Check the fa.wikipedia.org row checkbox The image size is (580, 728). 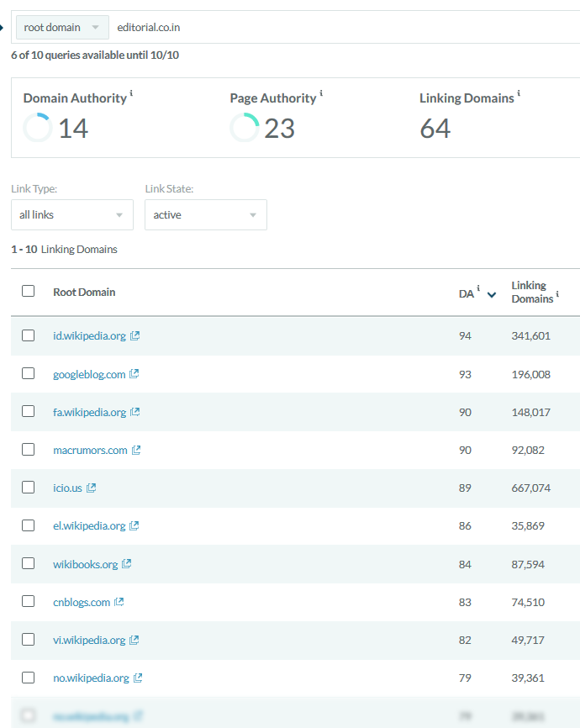[x=29, y=411]
